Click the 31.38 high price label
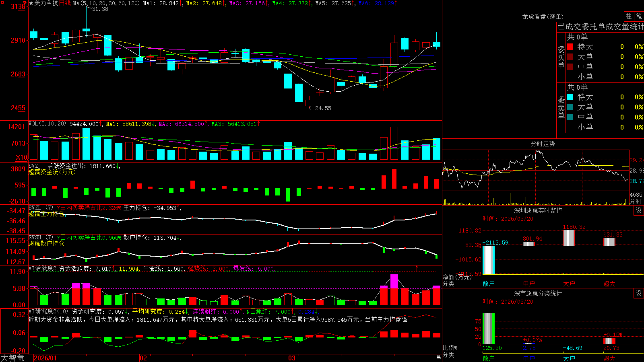 (x=100, y=9)
